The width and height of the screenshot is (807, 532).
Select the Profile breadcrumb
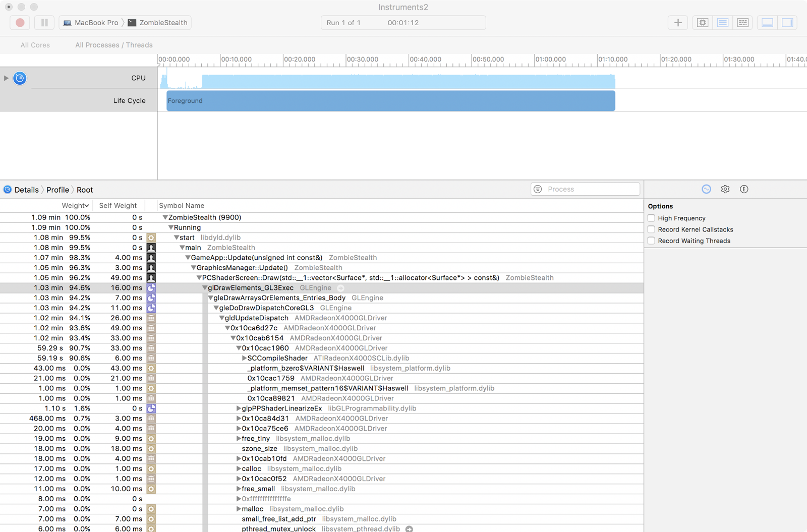57,190
